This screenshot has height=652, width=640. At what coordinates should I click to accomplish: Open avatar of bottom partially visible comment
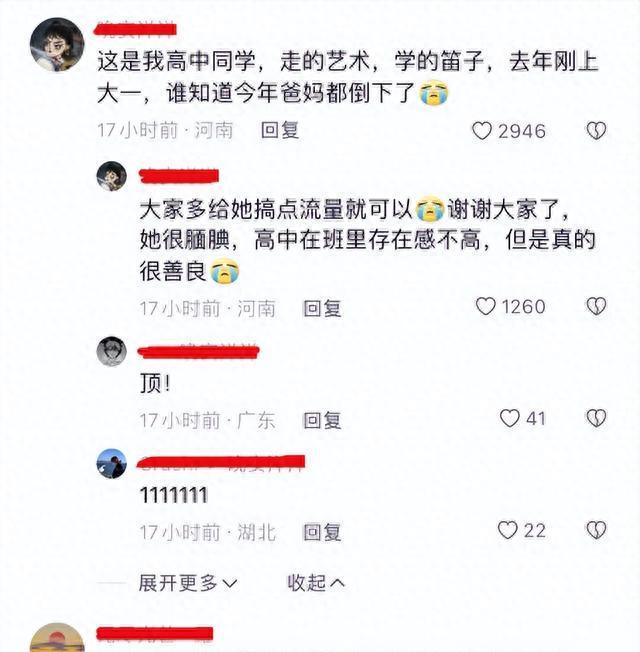click(57, 637)
